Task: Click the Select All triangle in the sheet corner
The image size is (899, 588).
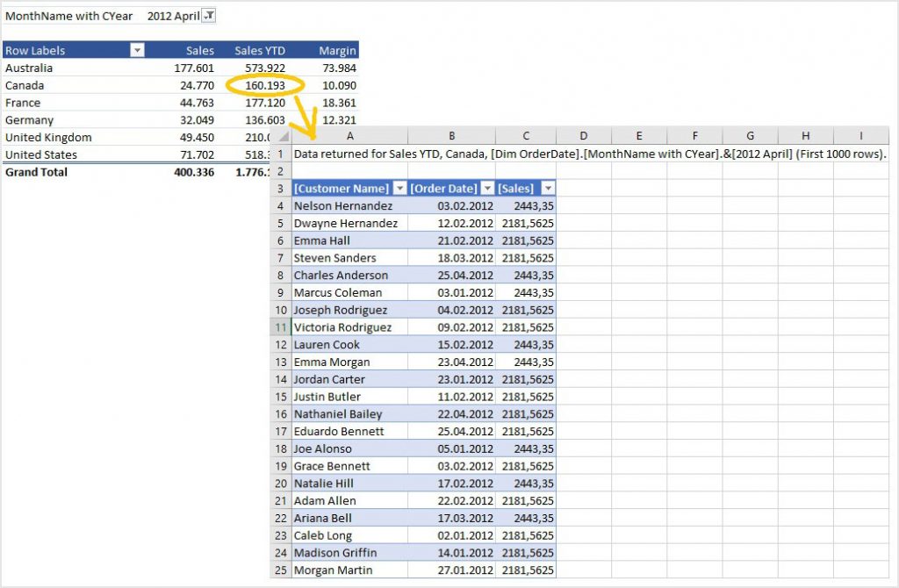Action: 283,136
